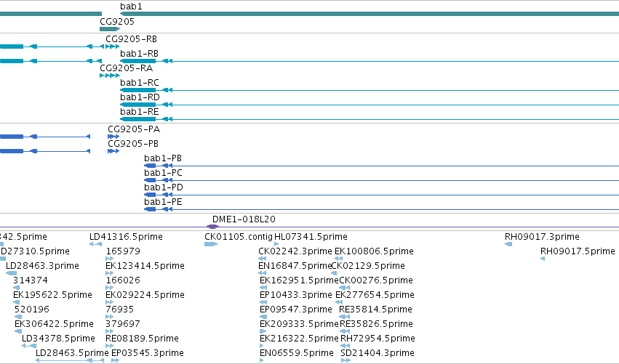The width and height of the screenshot is (619, 364).
Task: Select EST SD21404.3prime
Action: [378, 353]
